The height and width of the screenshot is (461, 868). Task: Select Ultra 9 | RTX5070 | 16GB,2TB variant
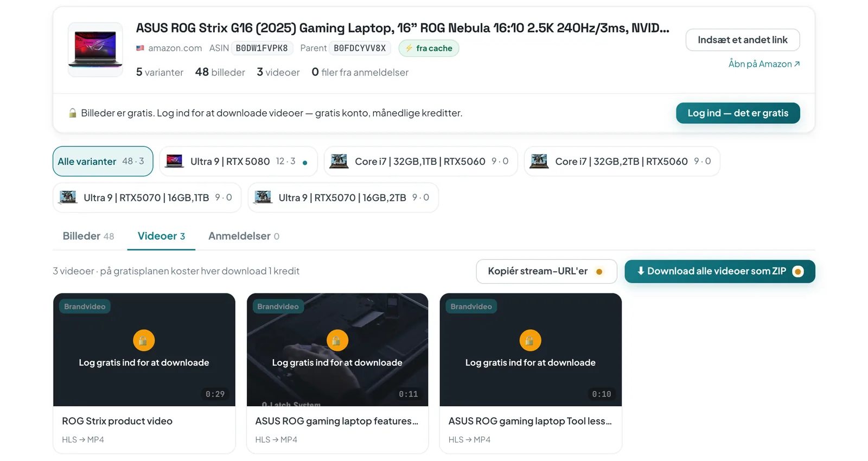point(343,197)
